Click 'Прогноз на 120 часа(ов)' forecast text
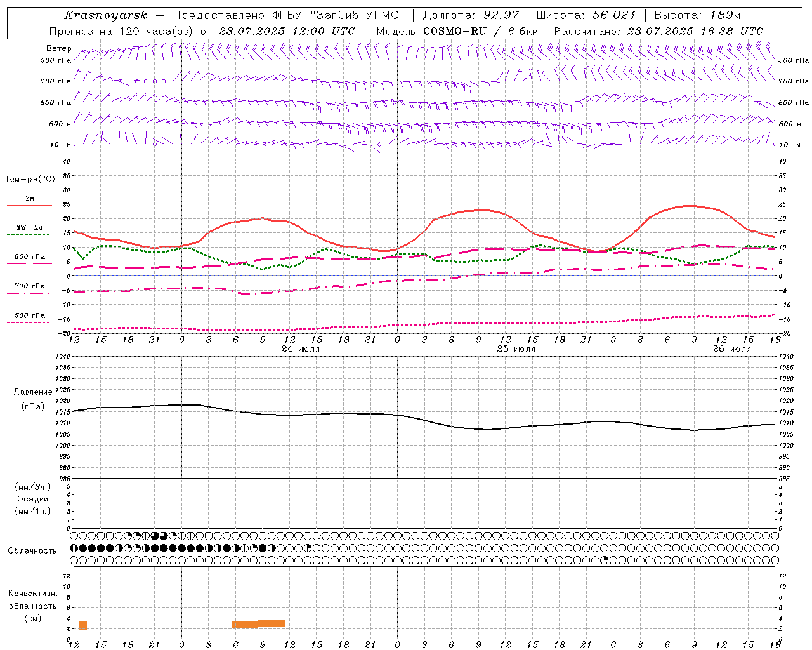The height and width of the screenshot is (650, 812). click(x=122, y=31)
